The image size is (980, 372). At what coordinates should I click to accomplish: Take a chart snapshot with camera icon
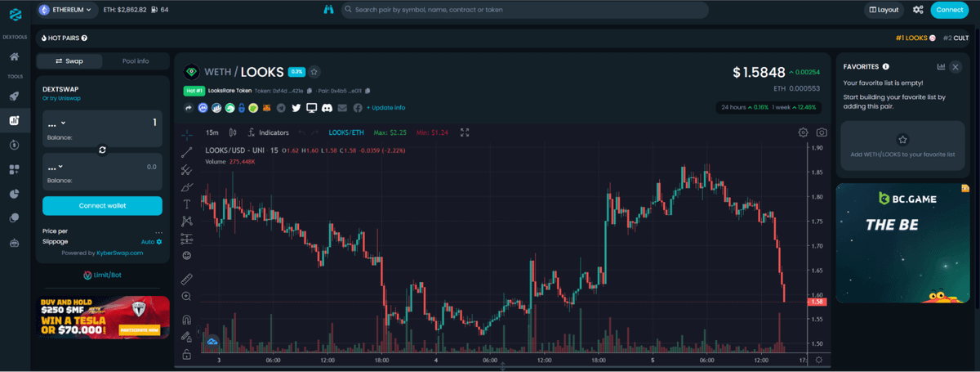click(822, 132)
